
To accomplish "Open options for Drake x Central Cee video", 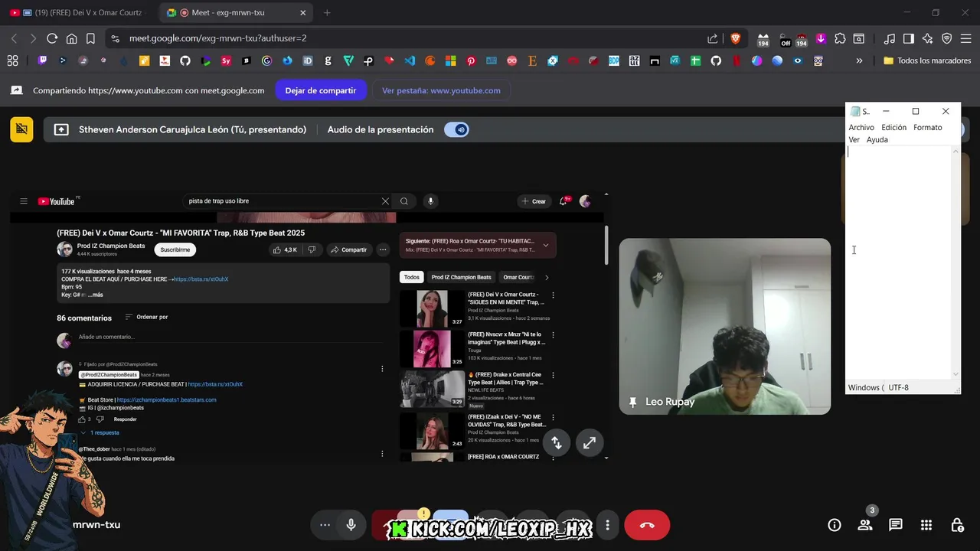I will [553, 376].
